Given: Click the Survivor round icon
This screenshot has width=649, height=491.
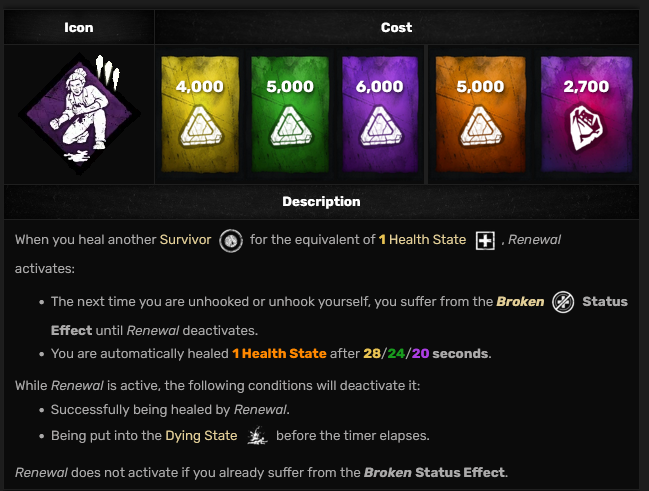Looking at the screenshot, I should coord(231,241).
